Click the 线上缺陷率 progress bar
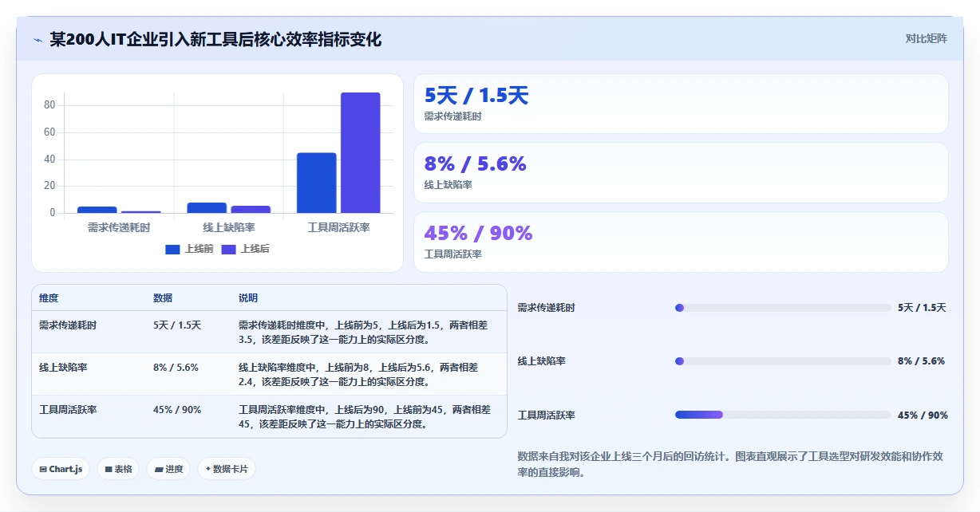 click(x=783, y=361)
